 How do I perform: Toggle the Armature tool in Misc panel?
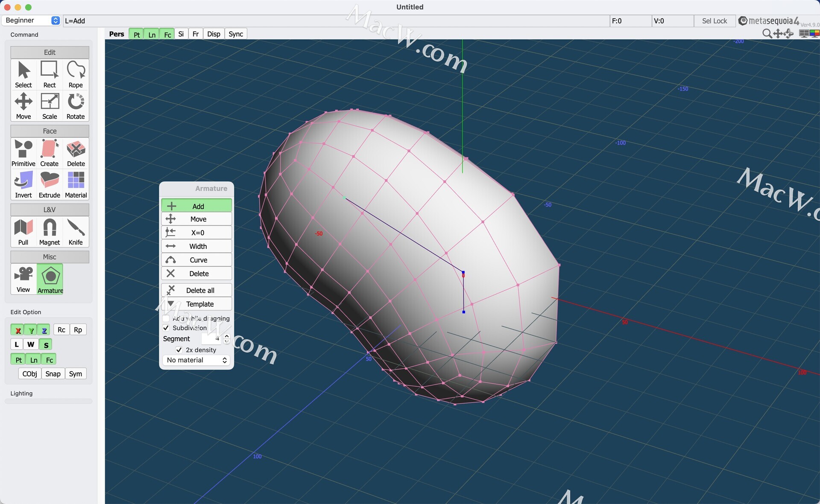click(50, 279)
